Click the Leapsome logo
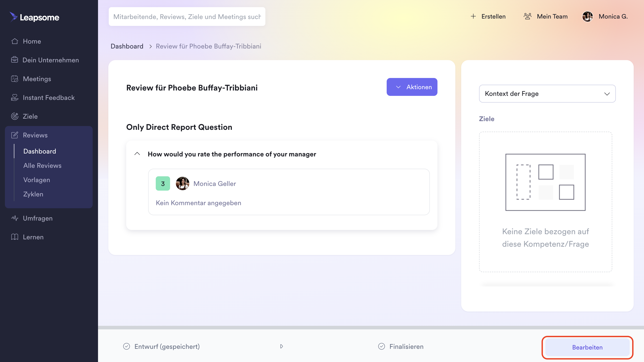The width and height of the screenshot is (644, 362). tap(34, 17)
